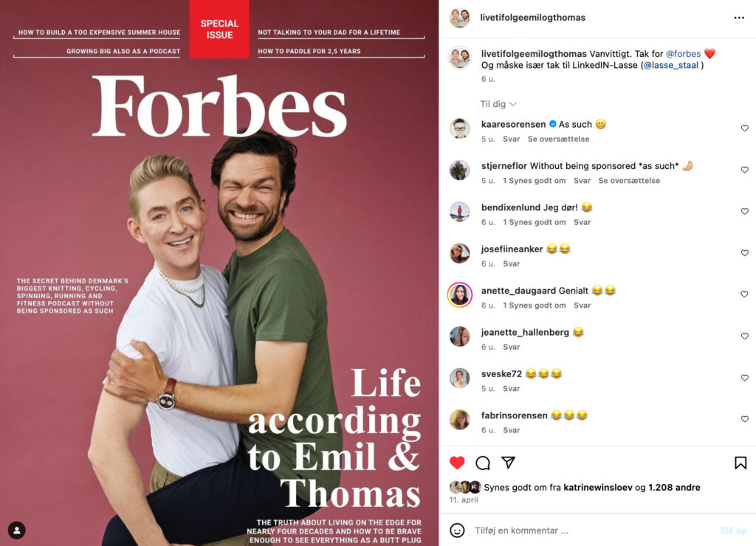Click 'Se oversættelse' under stjerneflor's comment
The width and height of the screenshot is (756, 546).
click(x=629, y=180)
